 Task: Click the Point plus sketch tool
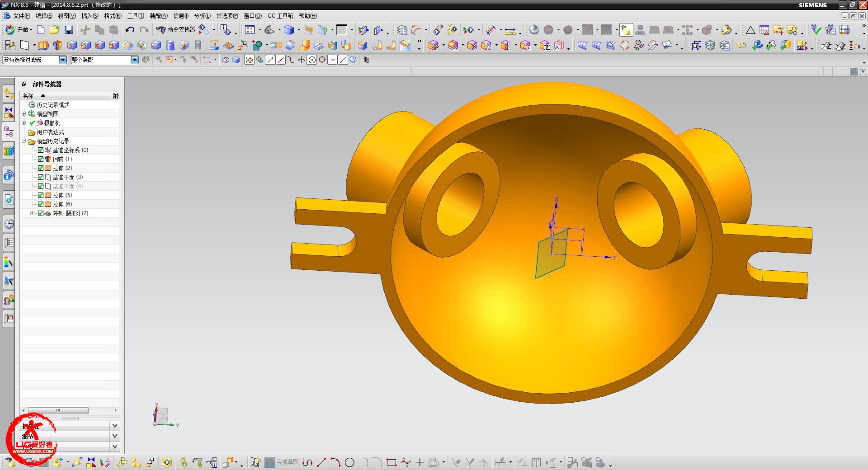click(420, 462)
